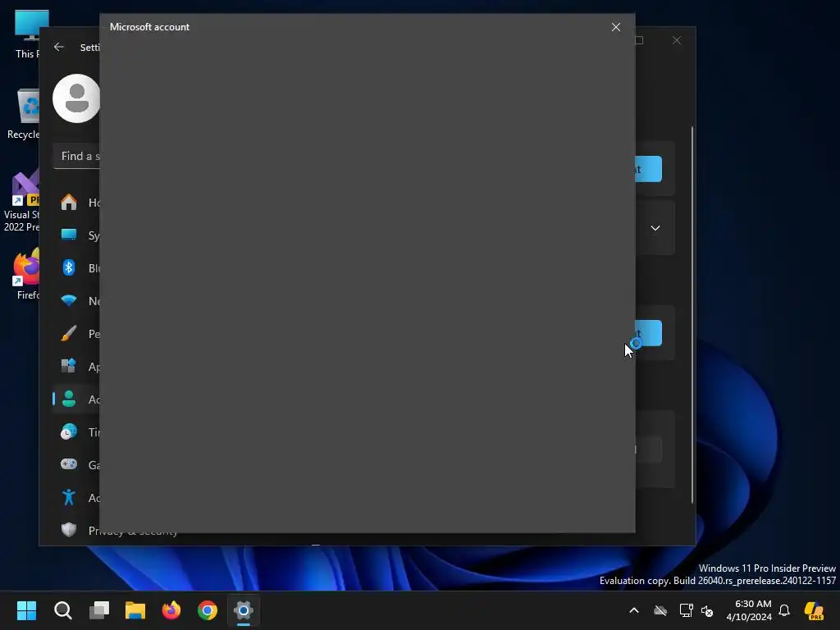Screen dimensions: 840x630
Task: Select Accounts person icon in sidebar
Action: pos(69,399)
